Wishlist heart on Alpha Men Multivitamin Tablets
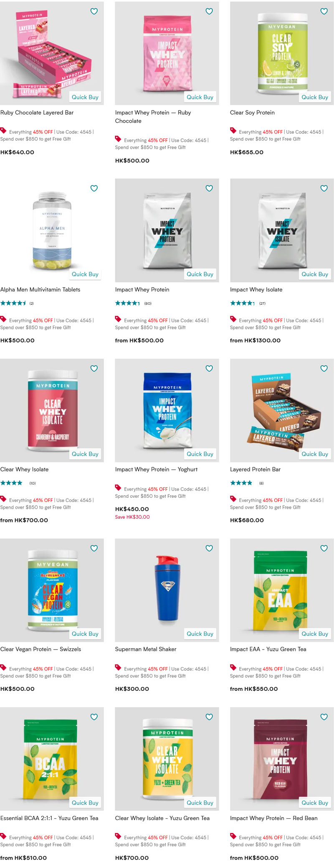334x868 pixels. point(94,188)
